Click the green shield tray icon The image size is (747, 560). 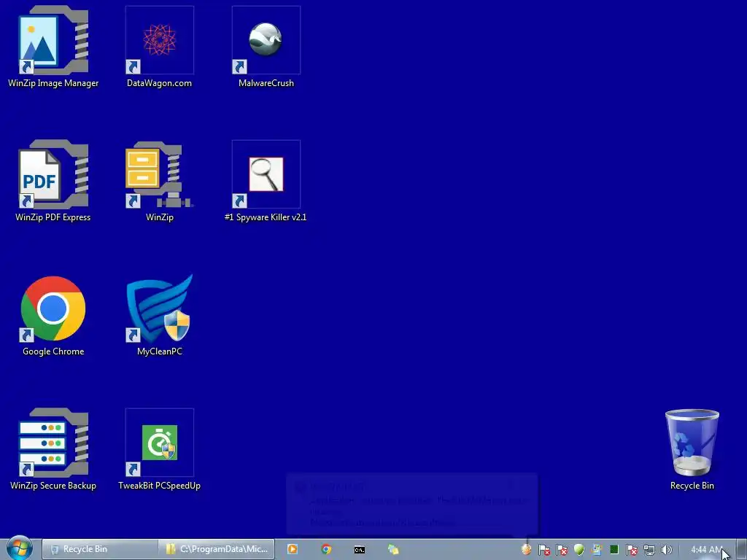[578, 550]
